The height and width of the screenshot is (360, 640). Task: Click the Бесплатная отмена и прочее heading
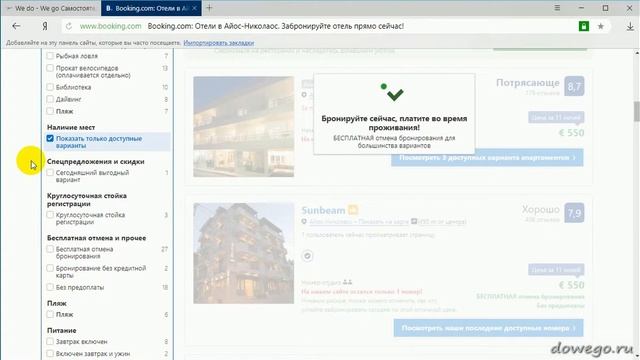(x=96, y=238)
